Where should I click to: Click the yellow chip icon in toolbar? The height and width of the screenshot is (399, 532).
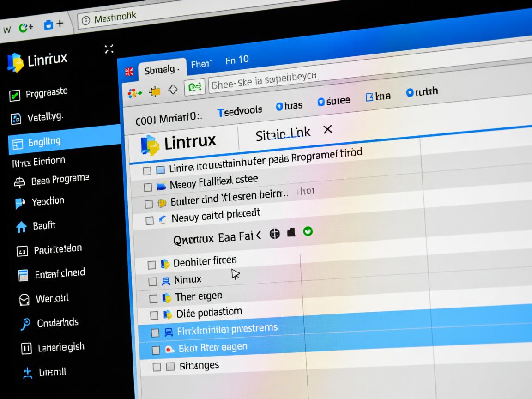[x=155, y=91]
